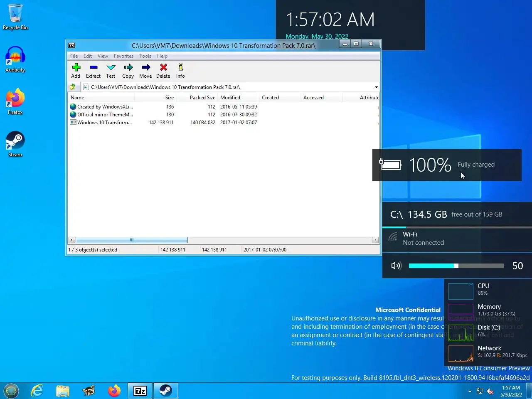Click the Wi-Fi signal icon in the gadget
The height and width of the screenshot is (399, 532).
click(x=393, y=237)
